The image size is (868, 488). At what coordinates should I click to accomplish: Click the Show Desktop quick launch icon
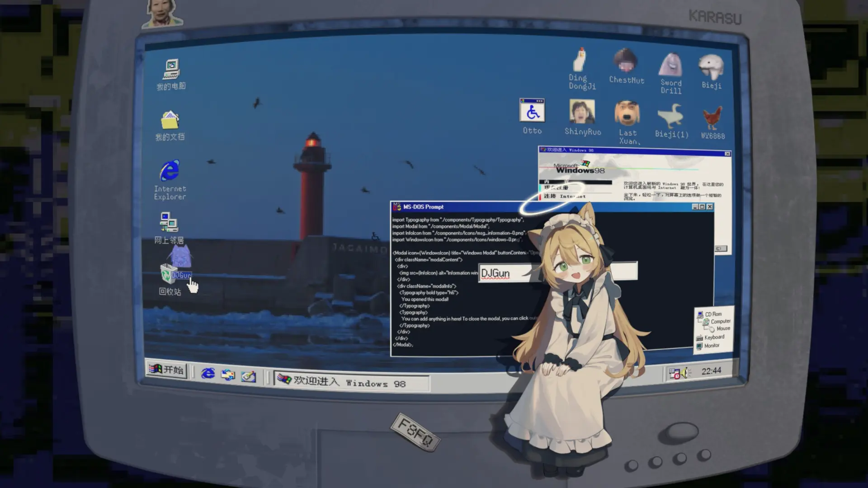248,376
